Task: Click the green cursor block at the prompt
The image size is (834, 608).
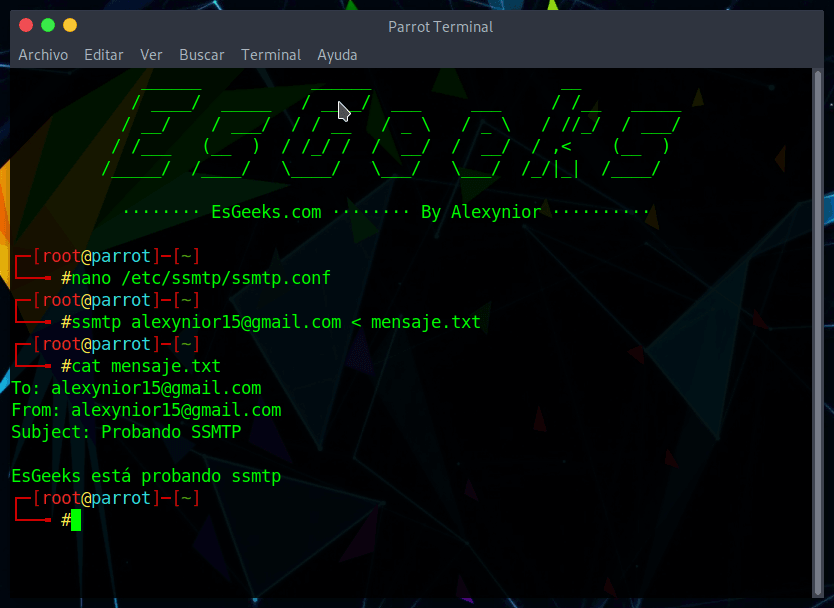Action: [x=76, y=520]
